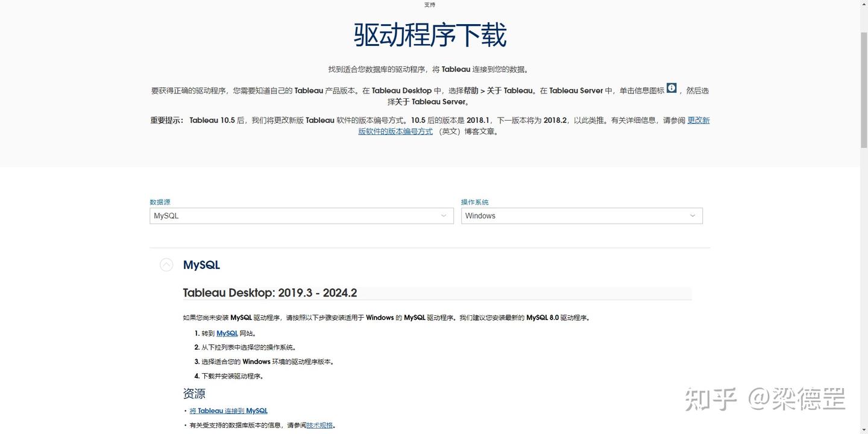The width and height of the screenshot is (868, 434).
Task: Open the 操作系统 dropdown showing Windows
Action: [582, 215]
